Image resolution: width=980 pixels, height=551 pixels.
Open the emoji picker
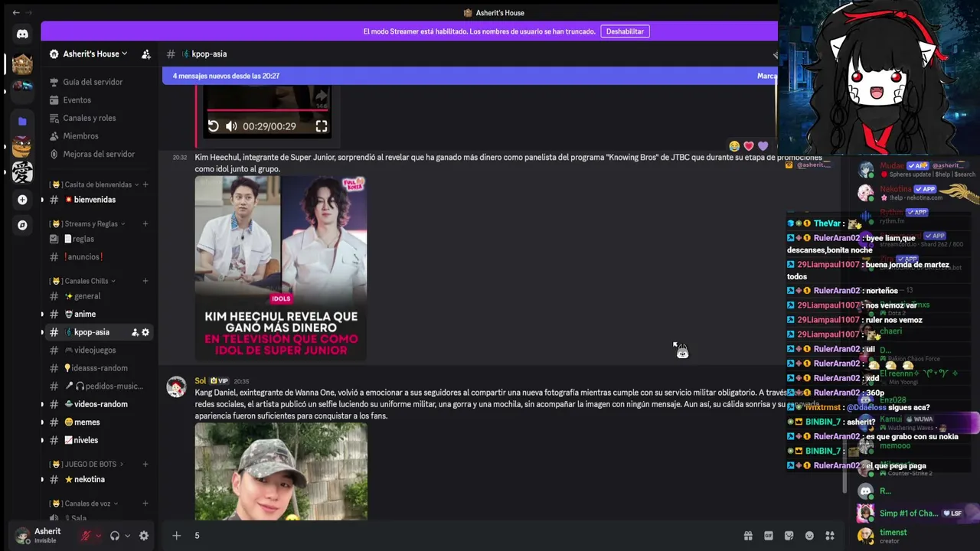pos(809,536)
